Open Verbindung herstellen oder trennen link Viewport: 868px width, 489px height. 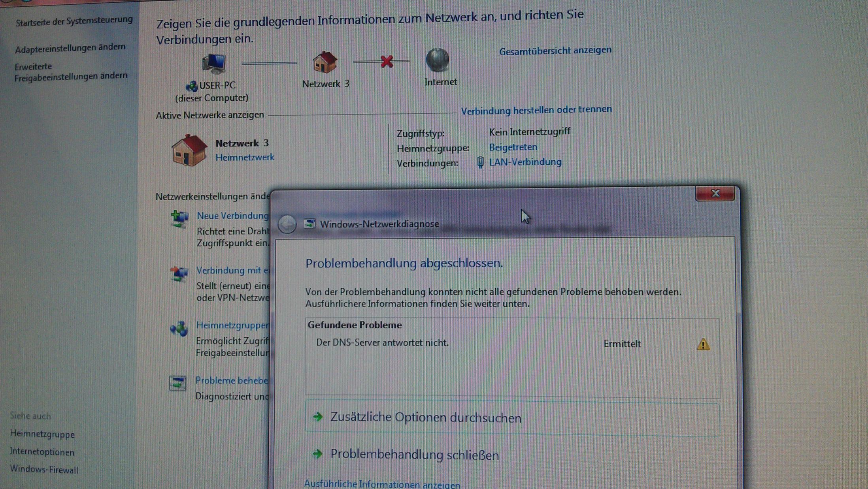click(x=536, y=110)
